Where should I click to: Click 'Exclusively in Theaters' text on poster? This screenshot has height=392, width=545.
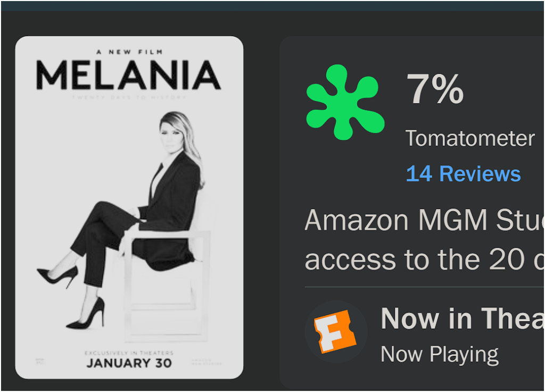(129, 353)
